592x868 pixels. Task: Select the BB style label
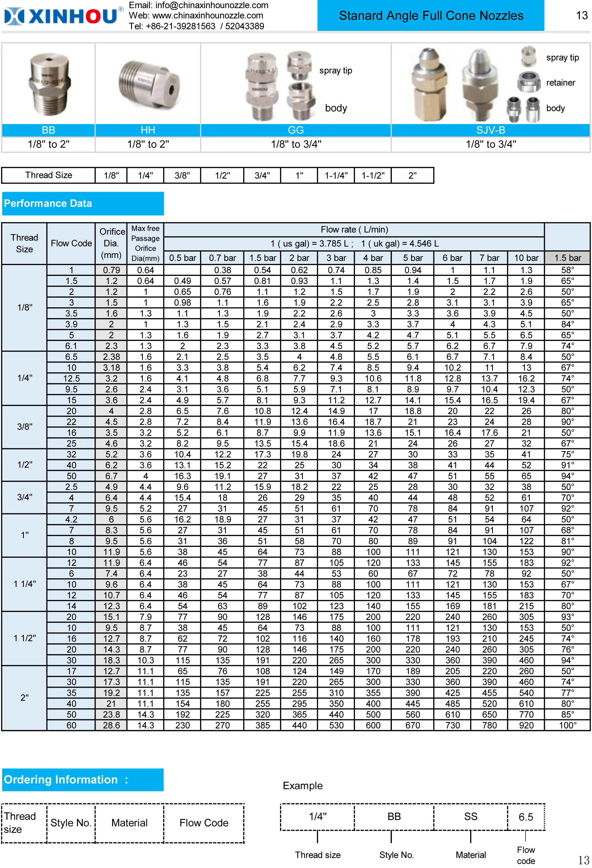pyautogui.click(x=48, y=130)
